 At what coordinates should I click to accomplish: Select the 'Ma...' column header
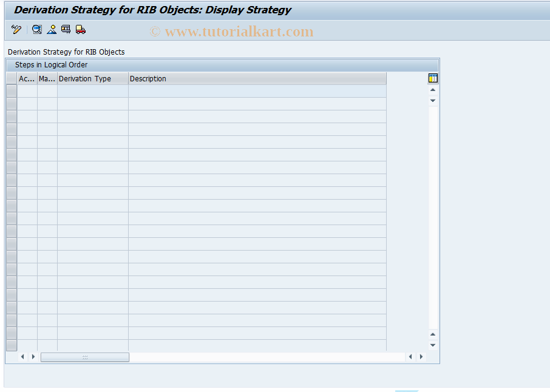pos(47,78)
